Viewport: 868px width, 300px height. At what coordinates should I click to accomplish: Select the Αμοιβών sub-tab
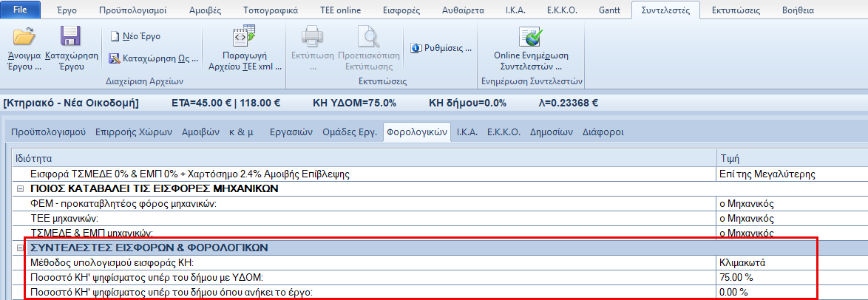pyautogui.click(x=201, y=132)
